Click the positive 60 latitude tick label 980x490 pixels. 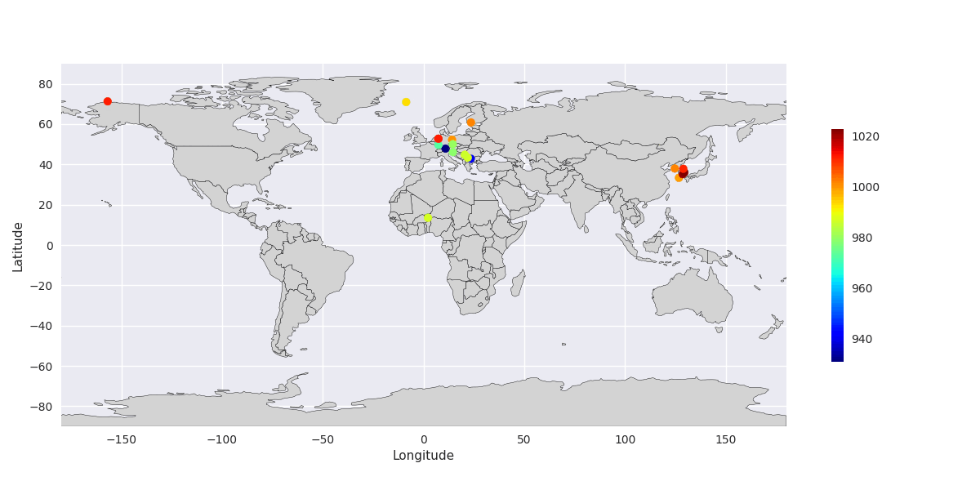(x=45, y=124)
